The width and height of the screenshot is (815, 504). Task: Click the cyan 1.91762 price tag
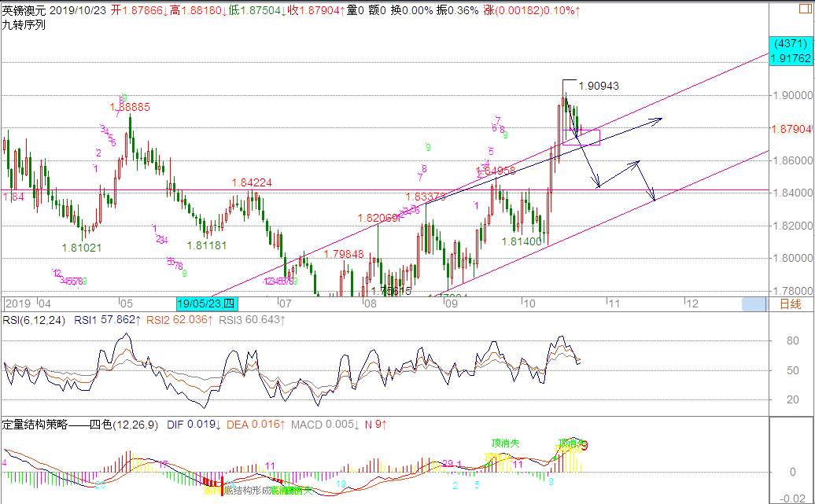pyautogui.click(x=790, y=58)
